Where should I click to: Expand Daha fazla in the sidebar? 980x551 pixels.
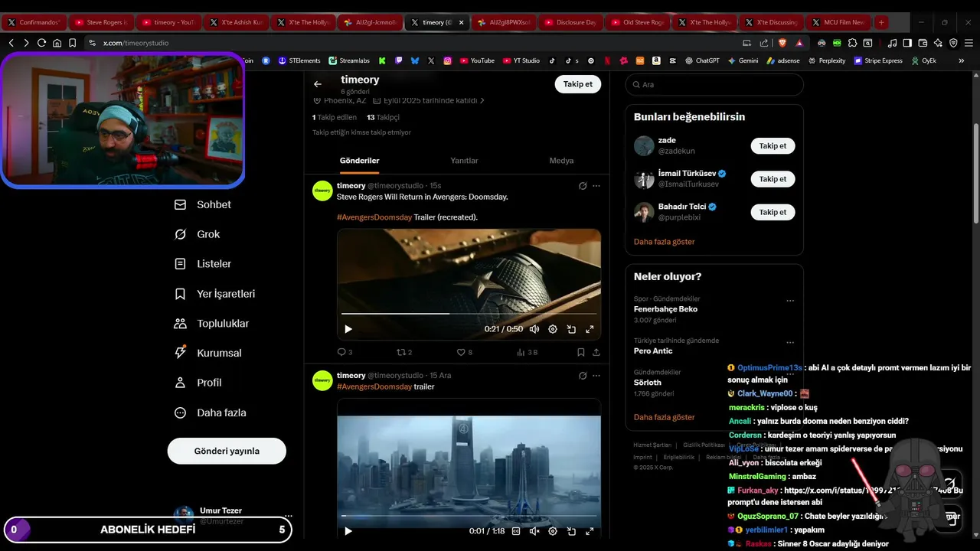pos(211,412)
